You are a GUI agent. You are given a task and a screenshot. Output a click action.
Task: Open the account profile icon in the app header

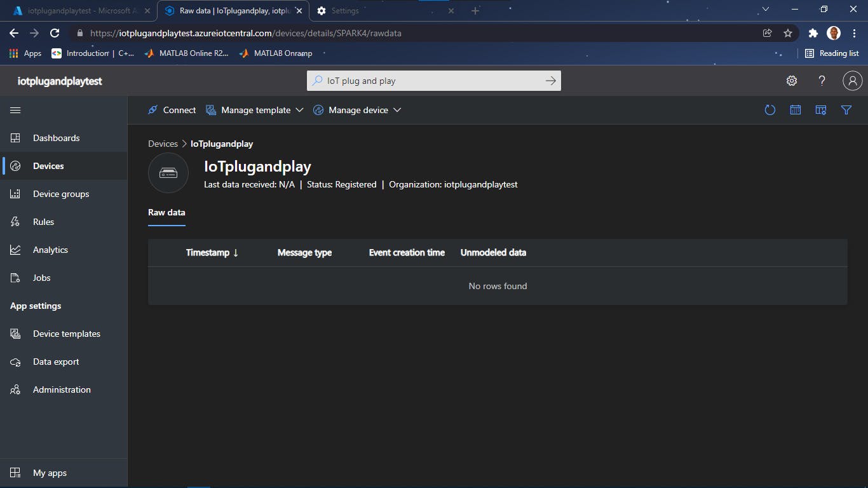(852, 81)
